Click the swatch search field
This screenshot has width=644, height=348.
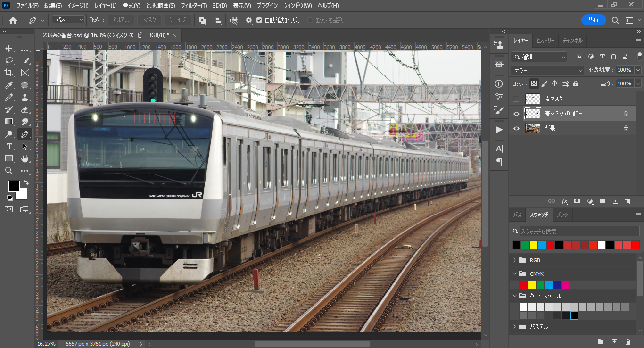[579, 231]
